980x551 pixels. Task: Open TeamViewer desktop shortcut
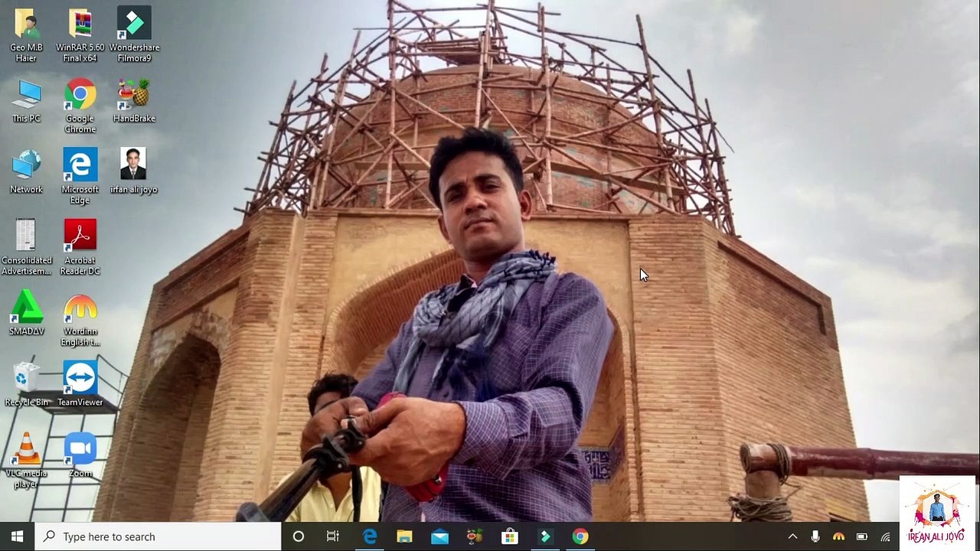(x=80, y=385)
